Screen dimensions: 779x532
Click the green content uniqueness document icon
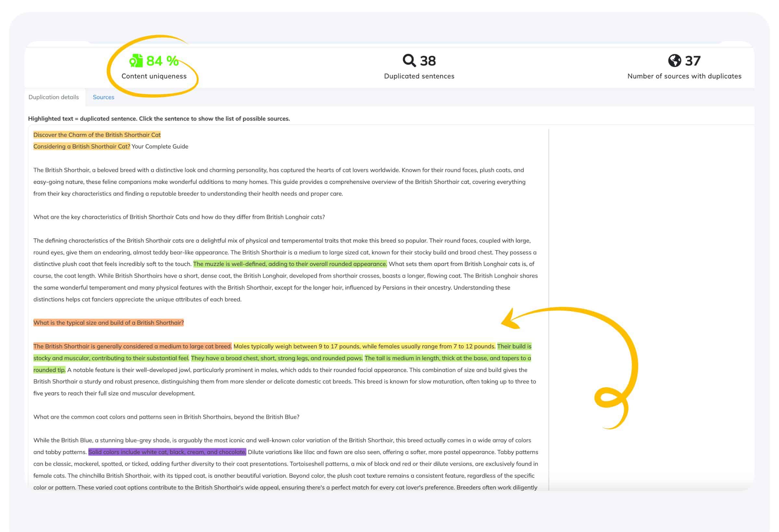136,61
